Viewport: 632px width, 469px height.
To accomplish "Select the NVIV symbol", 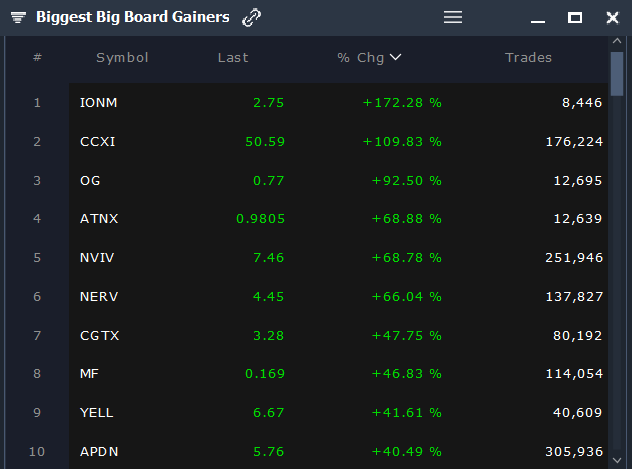I will [x=97, y=258].
